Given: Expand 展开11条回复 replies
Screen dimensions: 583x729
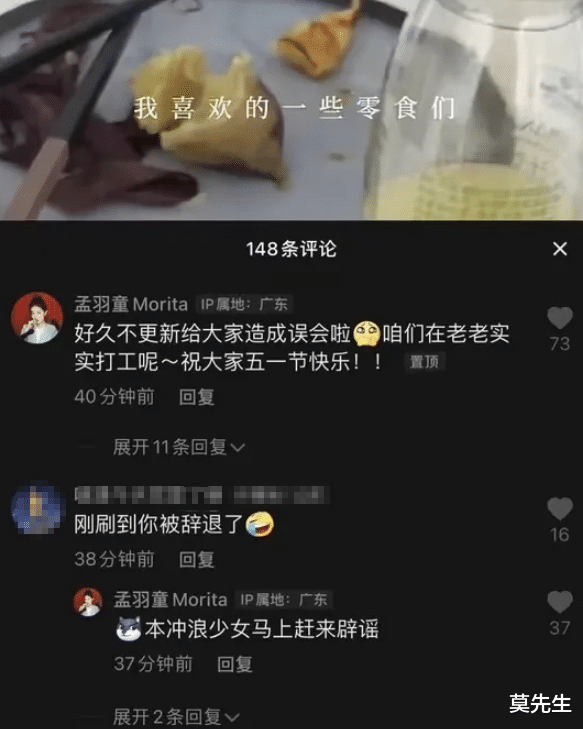Looking at the screenshot, I should [179, 447].
